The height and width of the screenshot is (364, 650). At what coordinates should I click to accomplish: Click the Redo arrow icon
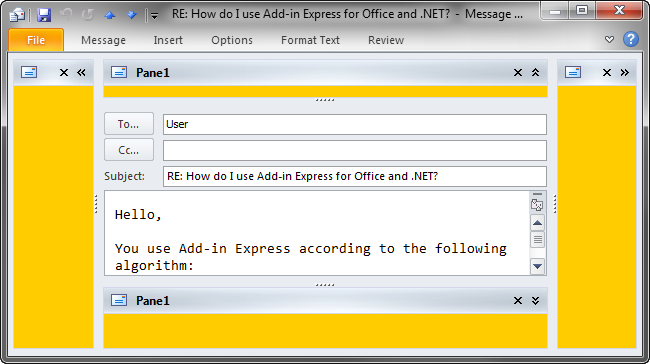tap(87, 15)
